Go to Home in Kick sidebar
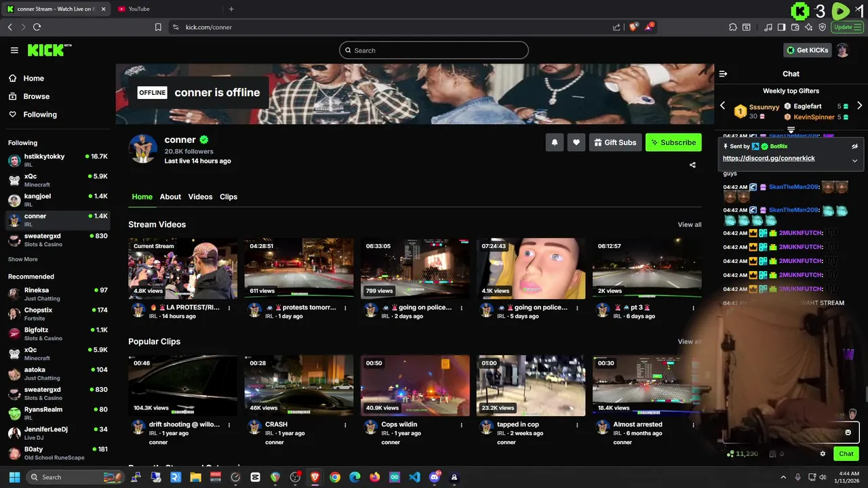Image resolution: width=868 pixels, height=488 pixels. point(33,78)
